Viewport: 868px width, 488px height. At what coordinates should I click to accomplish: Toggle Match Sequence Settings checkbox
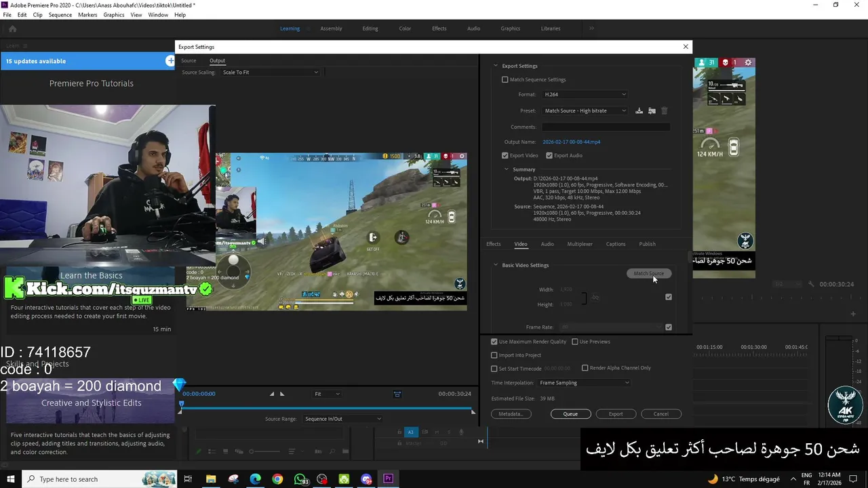(x=505, y=79)
